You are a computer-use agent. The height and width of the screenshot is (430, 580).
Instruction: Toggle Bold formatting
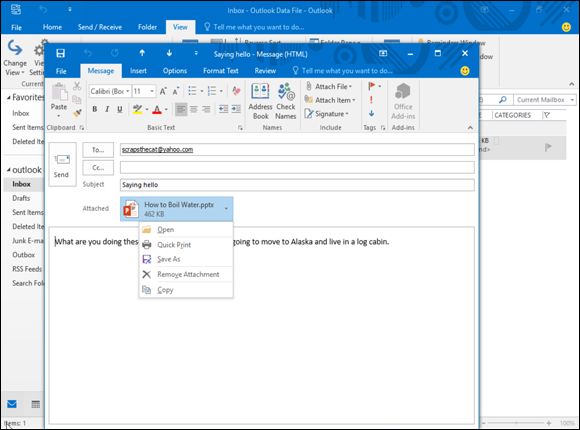95,109
